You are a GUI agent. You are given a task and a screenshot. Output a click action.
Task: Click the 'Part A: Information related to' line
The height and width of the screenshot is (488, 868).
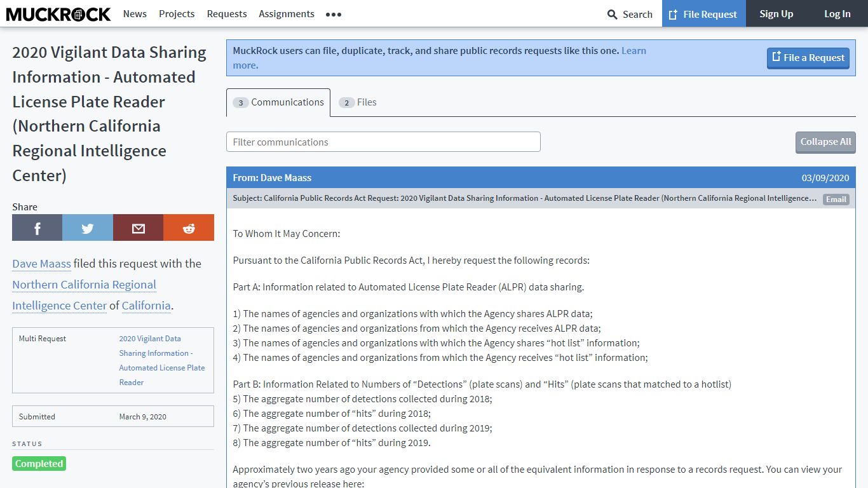[408, 287]
